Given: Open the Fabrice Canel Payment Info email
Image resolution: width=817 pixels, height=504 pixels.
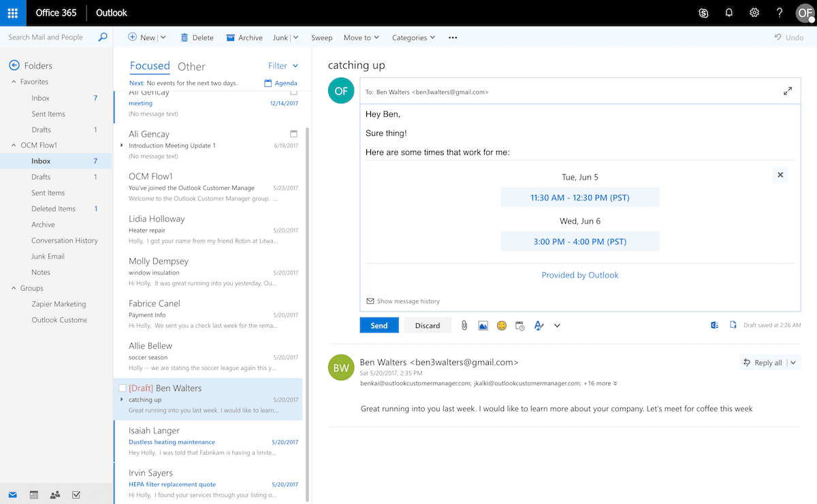Looking at the screenshot, I should pos(208,314).
